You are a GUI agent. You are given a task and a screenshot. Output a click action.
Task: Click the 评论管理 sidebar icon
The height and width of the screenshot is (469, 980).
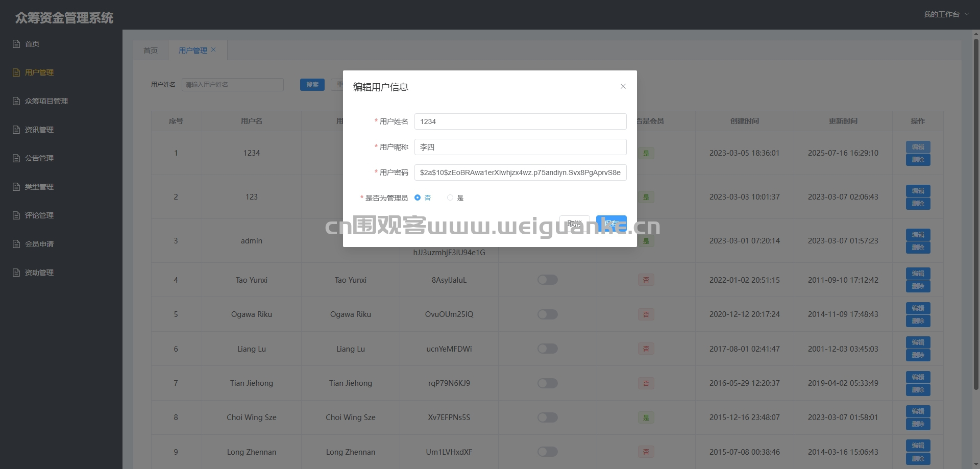[16, 215]
